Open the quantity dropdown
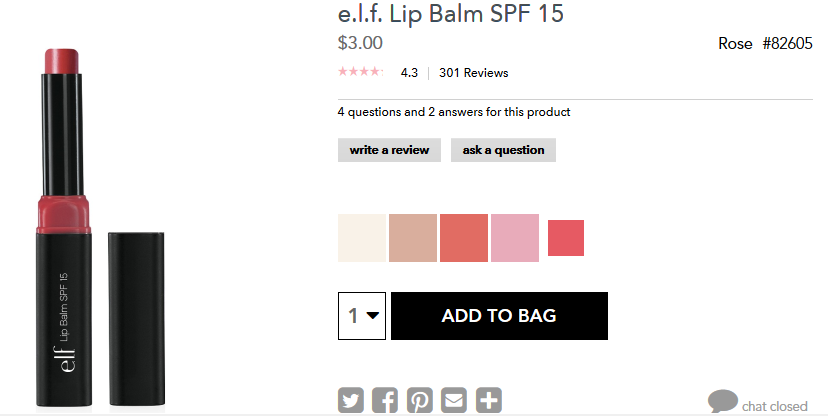This screenshot has width=828, height=416. (362, 316)
